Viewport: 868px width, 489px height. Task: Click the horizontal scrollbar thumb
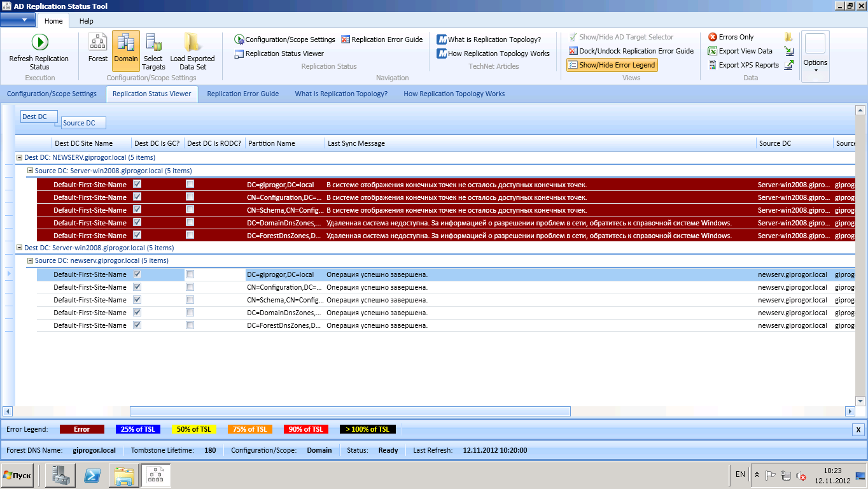350,411
